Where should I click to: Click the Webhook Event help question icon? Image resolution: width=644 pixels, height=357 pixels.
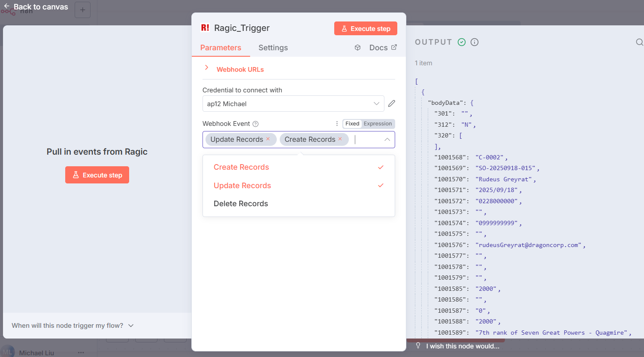pyautogui.click(x=256, y=124)
